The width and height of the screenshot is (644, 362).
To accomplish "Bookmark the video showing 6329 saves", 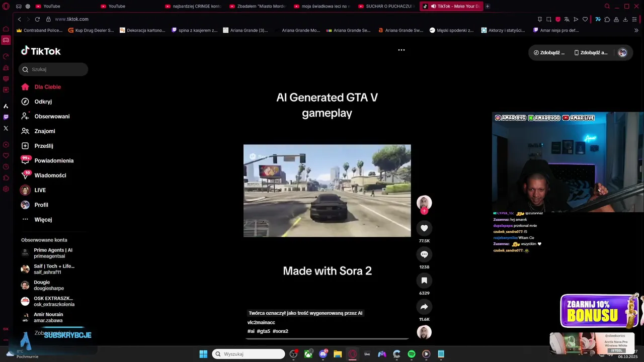I will pyautogui.click(x=424, y=281).
